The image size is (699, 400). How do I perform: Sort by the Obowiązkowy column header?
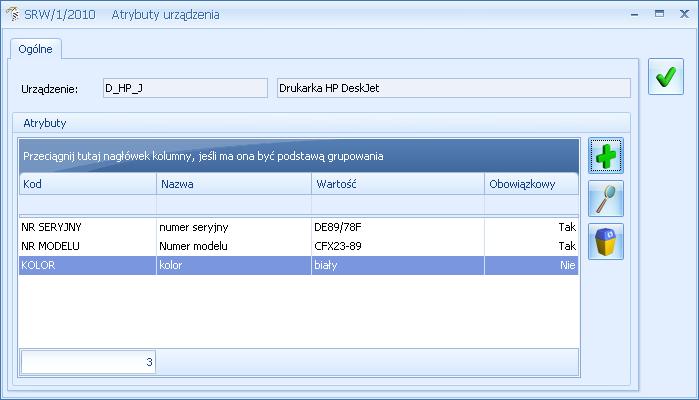(531, 184)
